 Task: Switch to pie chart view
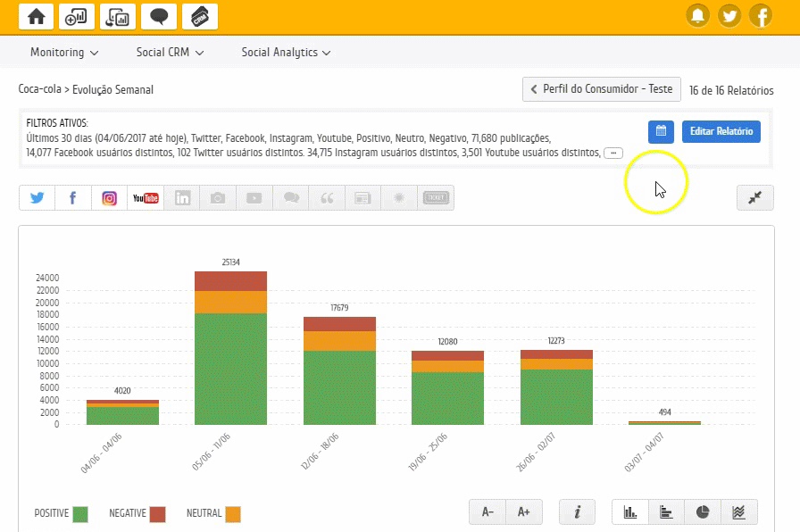coord(703,511)
